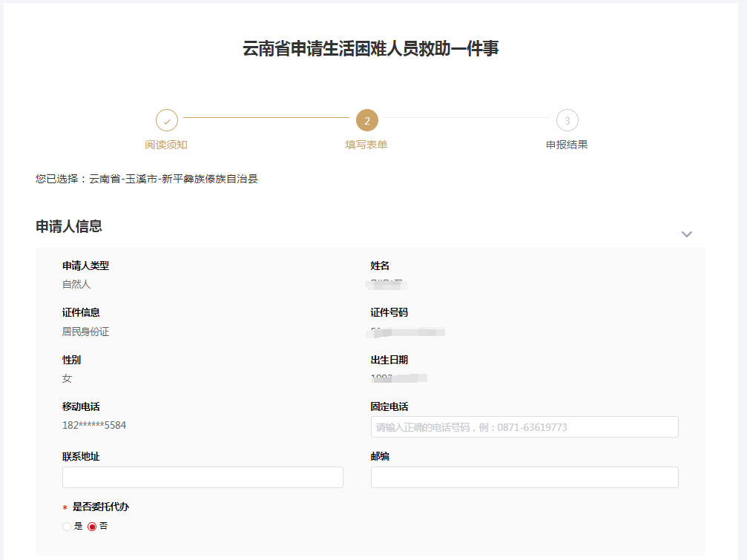747x560 pixels.
Task: Select the 否 radio under 是否委托代办
Action: pyautogui.click(x=91, y=525)
